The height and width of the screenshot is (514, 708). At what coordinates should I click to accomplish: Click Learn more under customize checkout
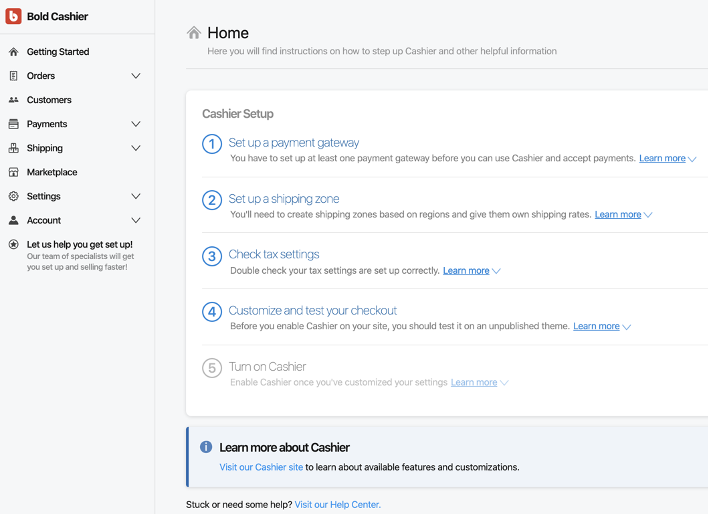(x=596, y=326)
